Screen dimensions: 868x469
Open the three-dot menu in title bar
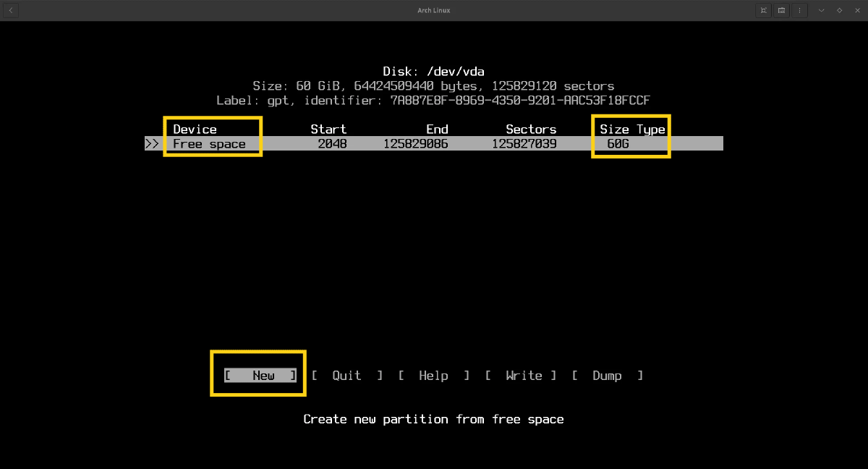tap(800, 10)
